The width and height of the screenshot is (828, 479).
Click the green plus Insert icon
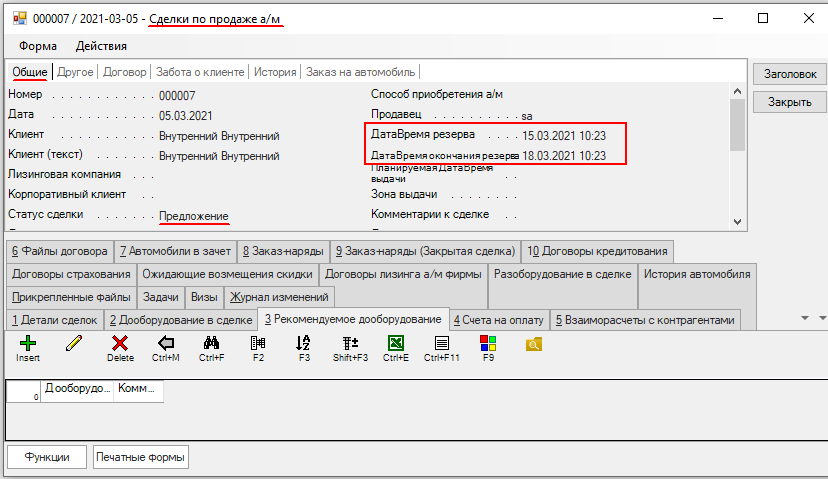[x=27, y=344]
